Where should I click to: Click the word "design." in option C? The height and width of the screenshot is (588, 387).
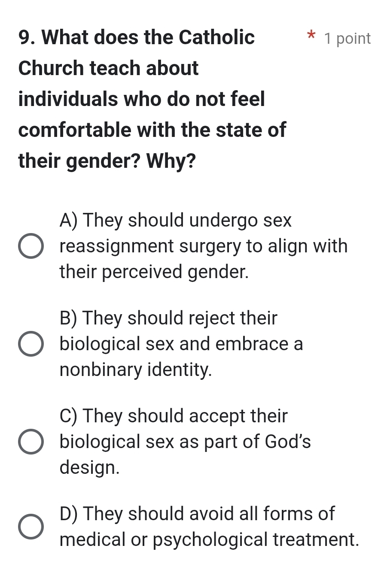pos(90,467)
